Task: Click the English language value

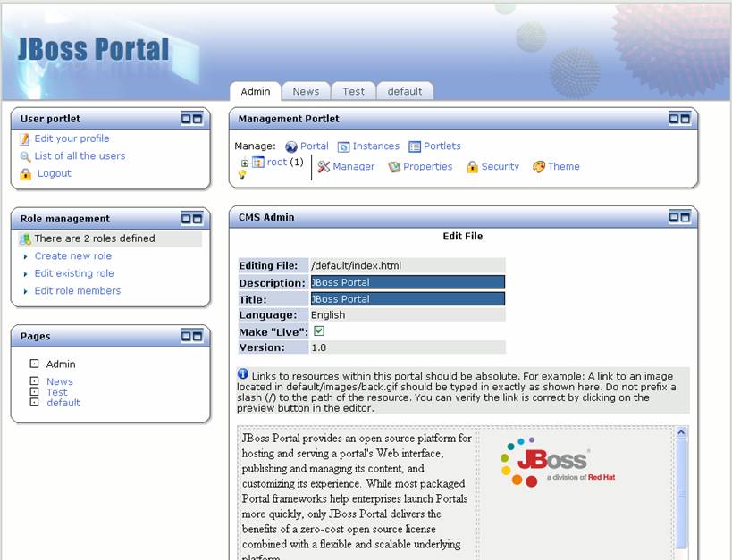Action: tap(328, 315)
